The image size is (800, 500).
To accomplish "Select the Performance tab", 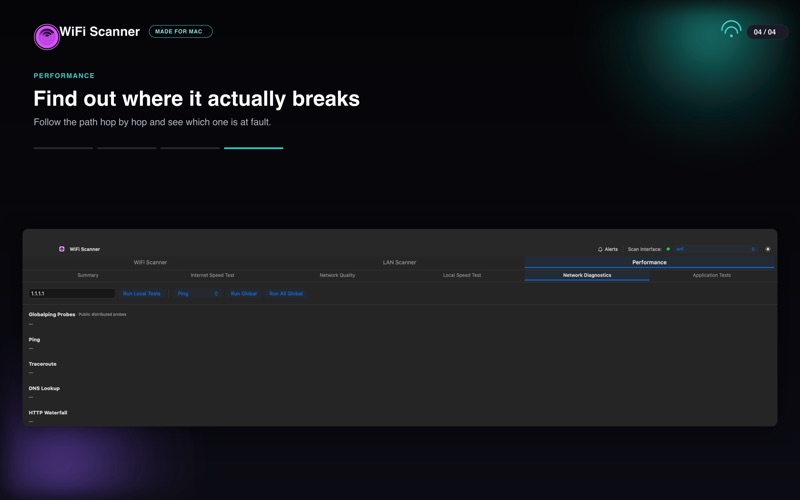I will pyautogui.click(x=649, y=262).
